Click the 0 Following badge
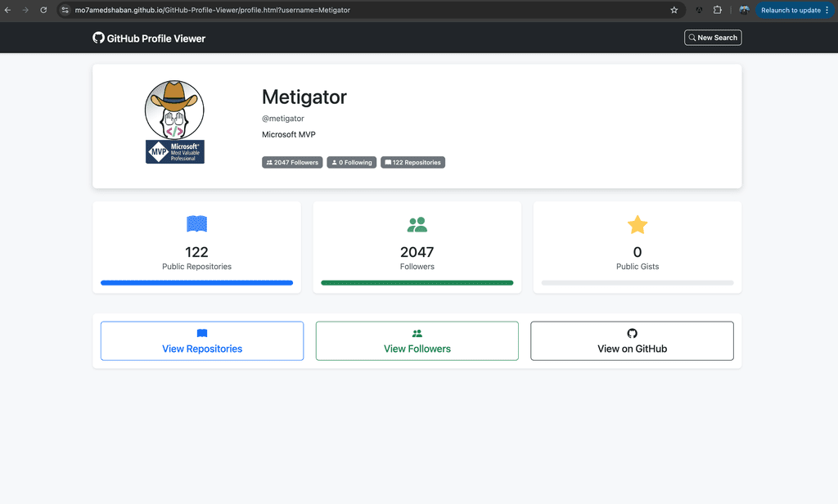This screenshot has height=504, width=838. click(x=352, y=163)
